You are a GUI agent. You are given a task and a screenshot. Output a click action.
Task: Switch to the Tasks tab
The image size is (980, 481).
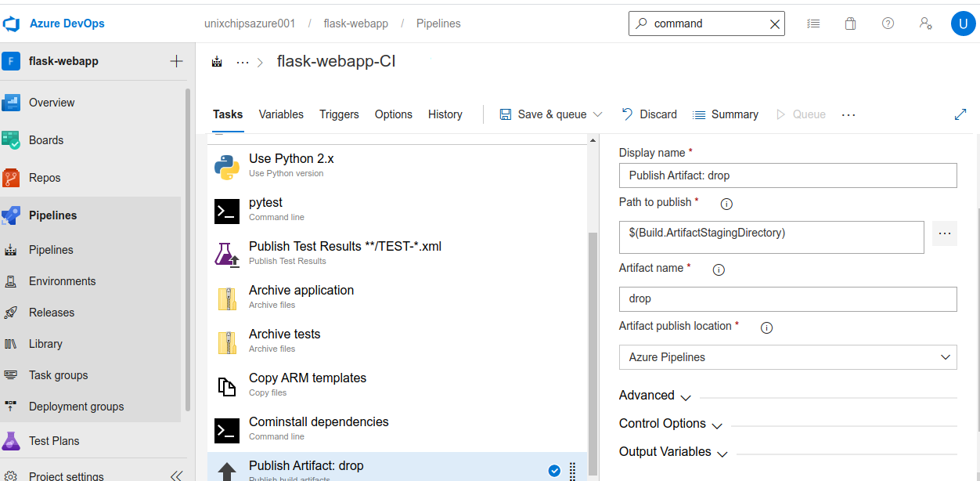pyautogui.click(x=228, y=114)
